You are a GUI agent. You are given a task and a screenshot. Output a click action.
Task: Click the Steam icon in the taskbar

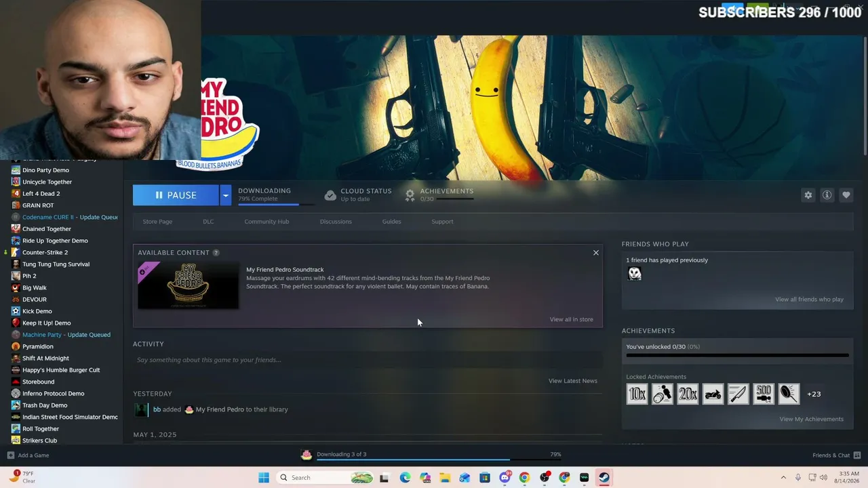[604, 478]
